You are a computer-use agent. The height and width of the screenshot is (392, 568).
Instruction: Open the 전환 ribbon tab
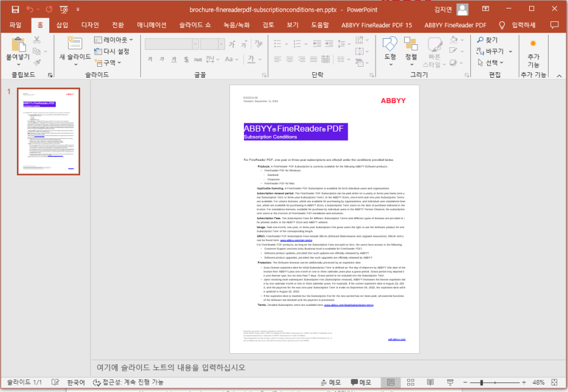(118, 25)
